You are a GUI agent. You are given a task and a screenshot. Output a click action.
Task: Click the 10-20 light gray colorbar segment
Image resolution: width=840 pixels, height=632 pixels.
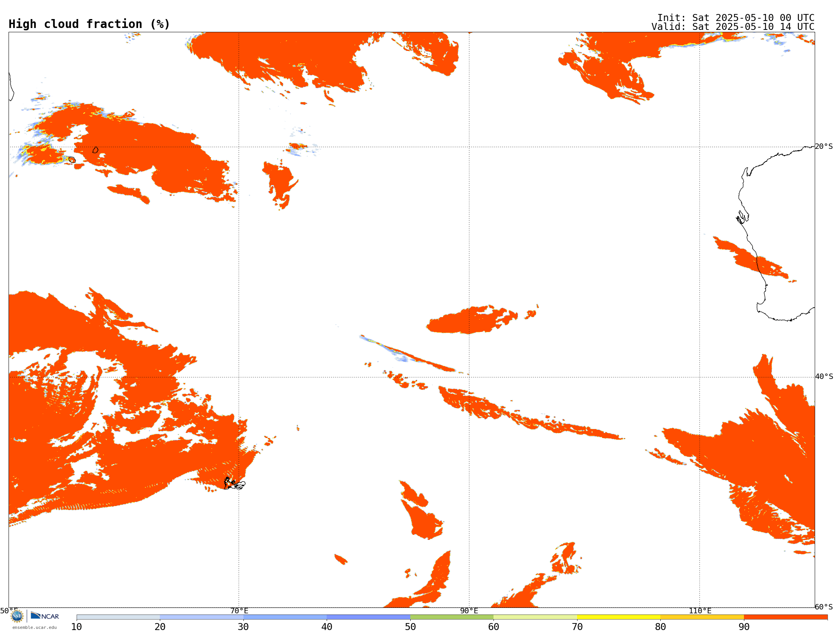(x=118, y=617)
